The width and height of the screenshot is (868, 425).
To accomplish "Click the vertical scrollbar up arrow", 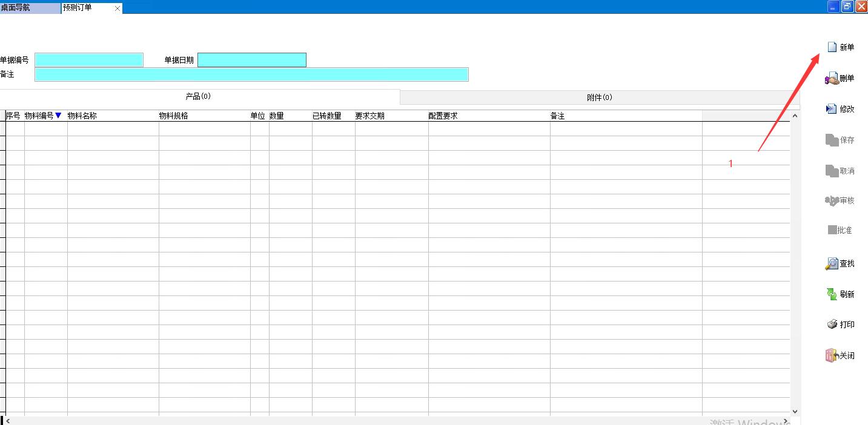I will (795, 116).
